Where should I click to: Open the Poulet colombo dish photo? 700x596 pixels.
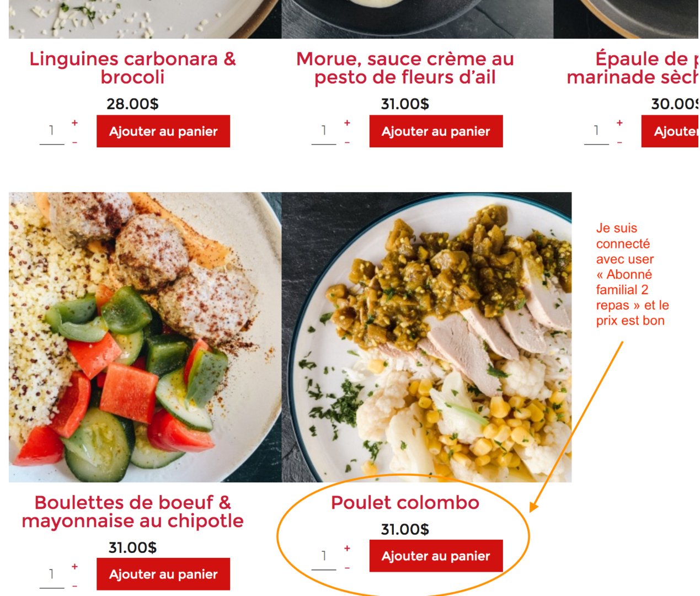pyautogui.click(x=426, y=337)
